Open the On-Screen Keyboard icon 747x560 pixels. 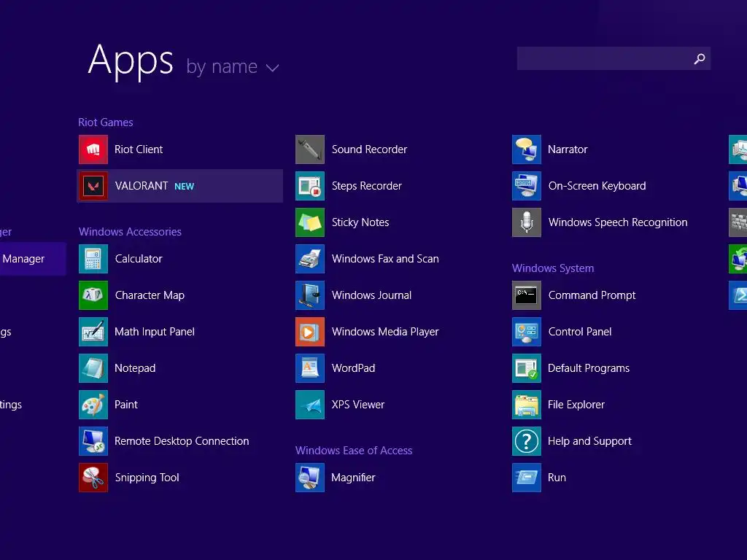coord(527,186)
